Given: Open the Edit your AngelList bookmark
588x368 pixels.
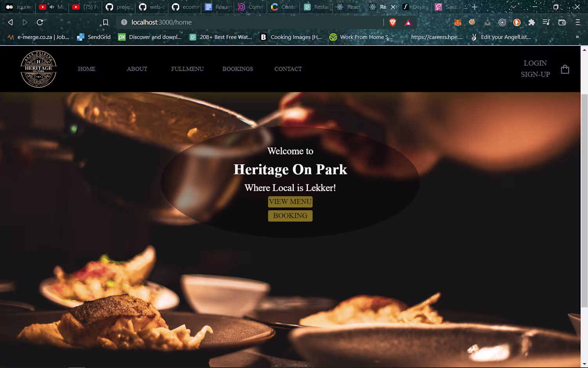Looking at the screenshot, I should click(x=501, y=37).
